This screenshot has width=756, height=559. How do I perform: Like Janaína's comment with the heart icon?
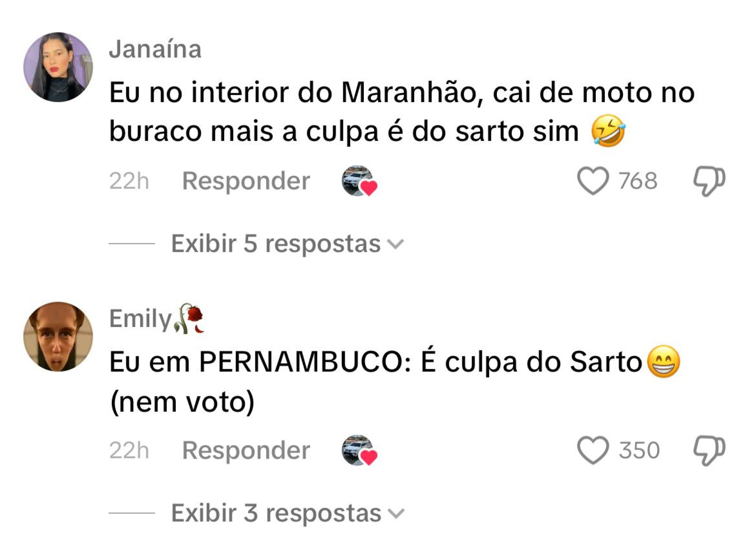[x=593, y=181]
